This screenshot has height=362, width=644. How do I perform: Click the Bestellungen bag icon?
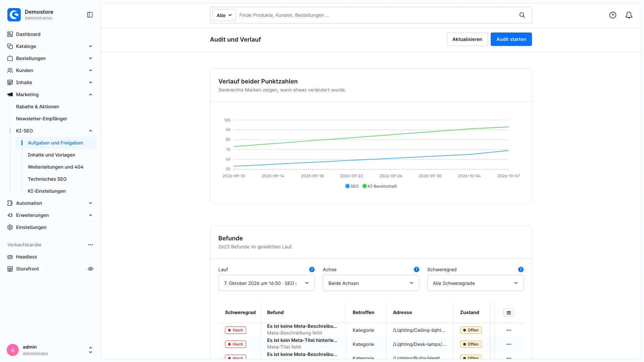tap(10, 58)
